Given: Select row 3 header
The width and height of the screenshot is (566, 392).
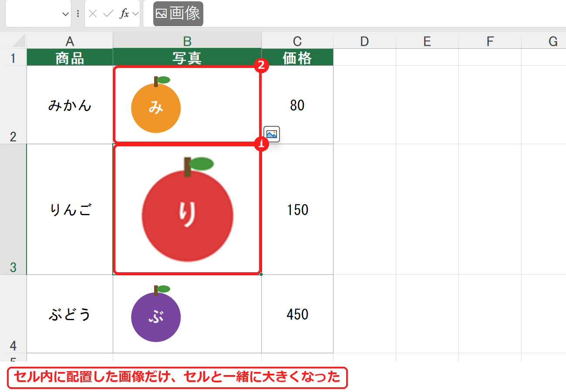Looking at the screenshot, I should (x=13, y=209).
